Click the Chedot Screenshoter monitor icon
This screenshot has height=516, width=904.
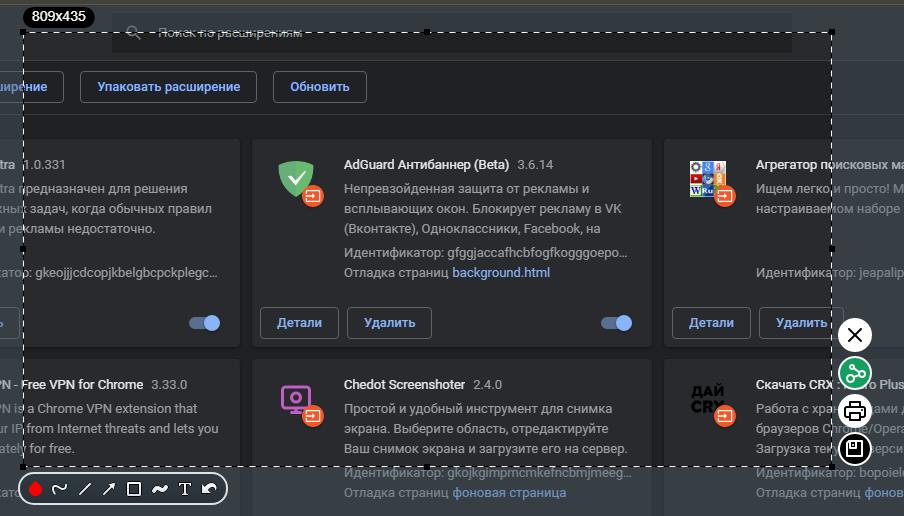point(296,399)
